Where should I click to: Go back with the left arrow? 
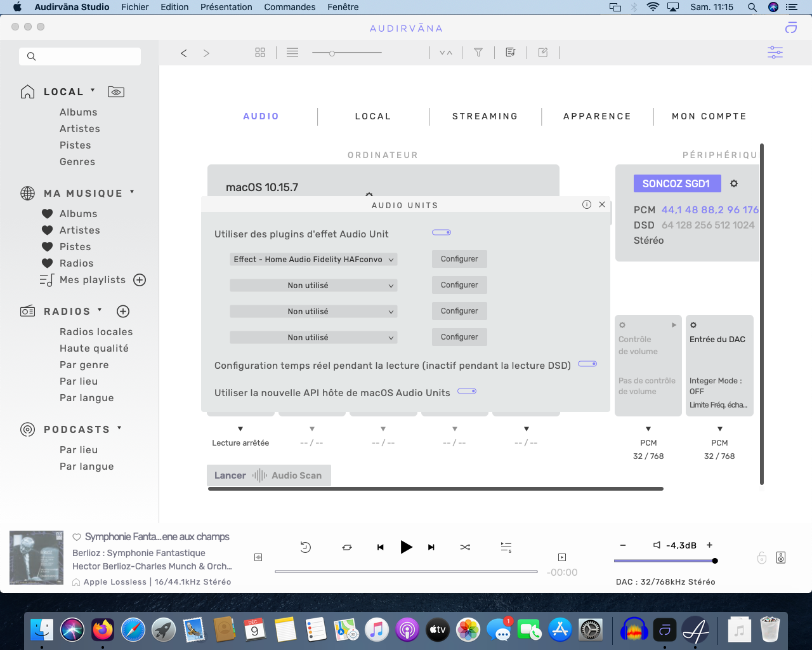tap(184, 53)
